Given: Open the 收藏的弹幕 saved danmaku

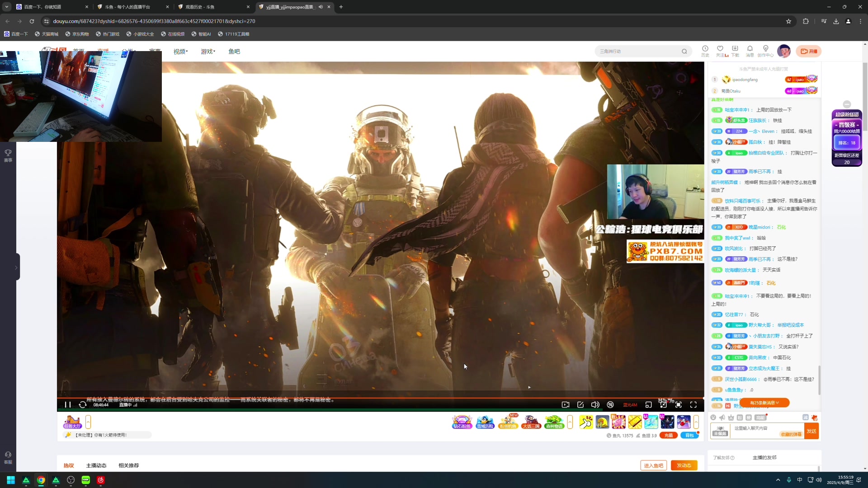Looking at the screenshot, I should click(x=791, y=434).
